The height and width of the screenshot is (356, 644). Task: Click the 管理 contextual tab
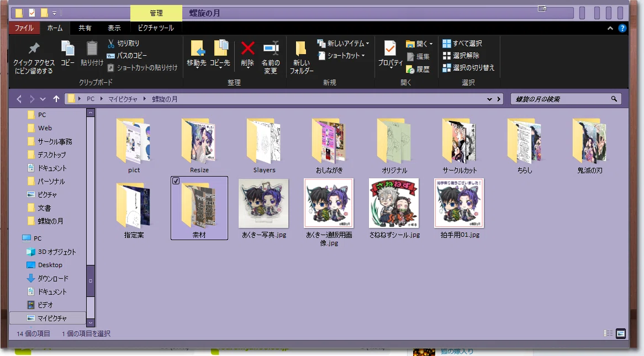click(156, 13)
